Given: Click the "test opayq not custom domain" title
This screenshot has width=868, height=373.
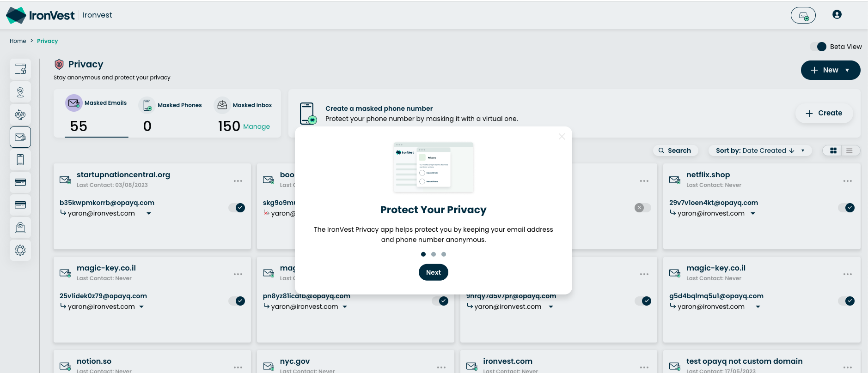Looking at the screenshot, I should coord(745,361).
